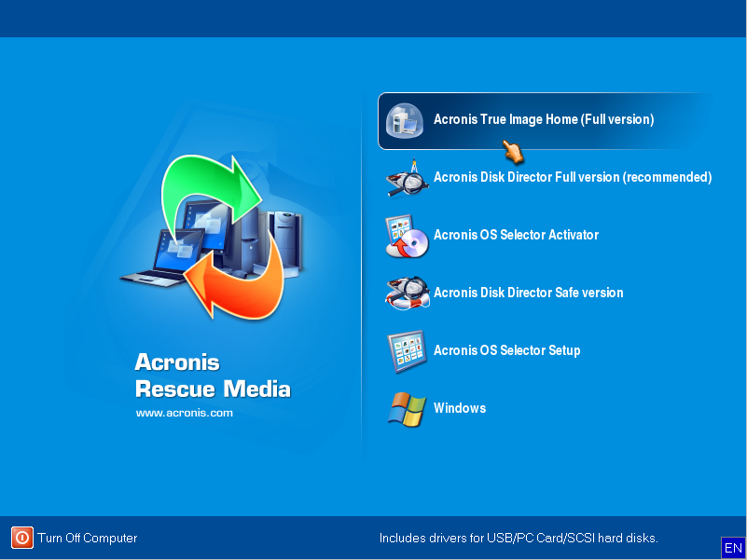Select Acronis Disk Director Full version (recommended)
Screen dimensions: 747x560
point(573,178)
